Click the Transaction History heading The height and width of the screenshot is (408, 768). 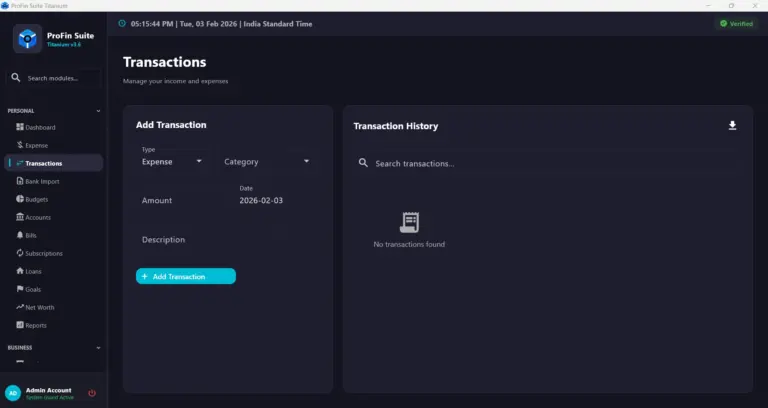pyautogui.click(x=396, y=126)
